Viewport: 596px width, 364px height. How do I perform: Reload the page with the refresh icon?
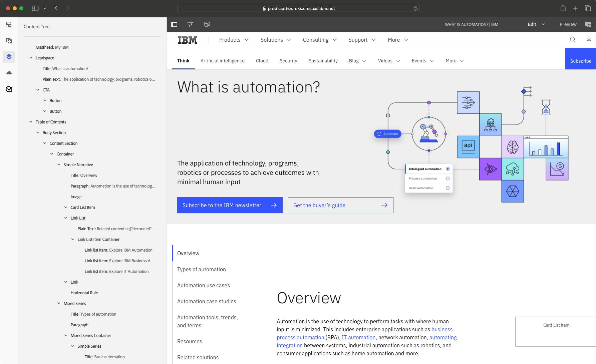pos(415,8)
